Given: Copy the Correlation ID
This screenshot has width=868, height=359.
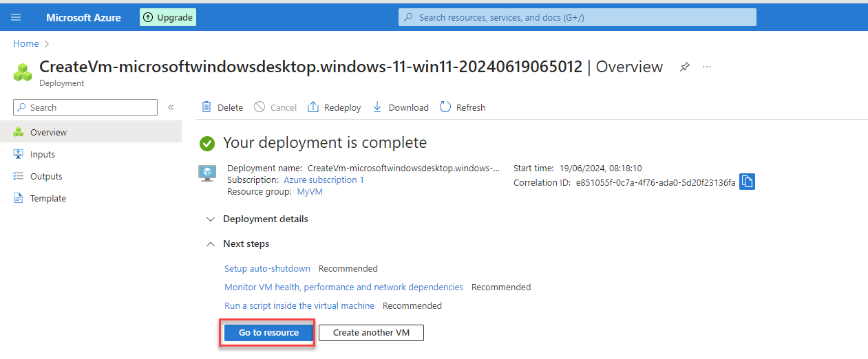Looking at the screenshot, I should (748, 182).
